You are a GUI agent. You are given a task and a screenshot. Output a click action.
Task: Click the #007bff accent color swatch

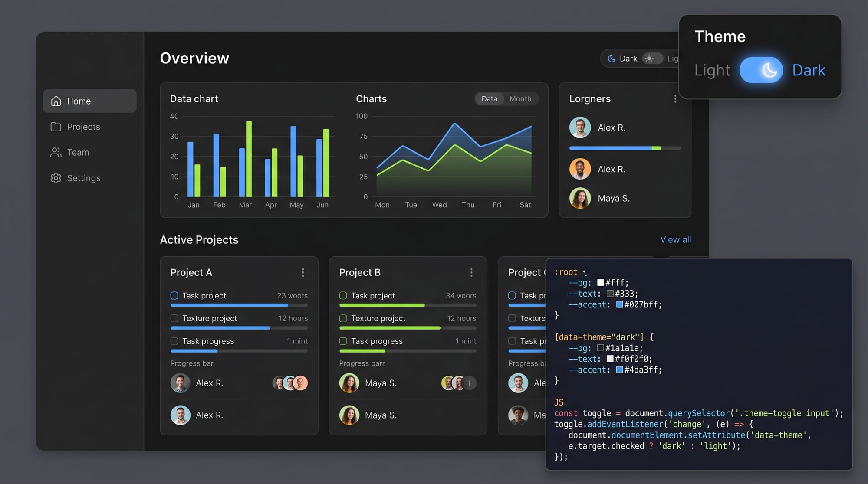tap(620, 304)
